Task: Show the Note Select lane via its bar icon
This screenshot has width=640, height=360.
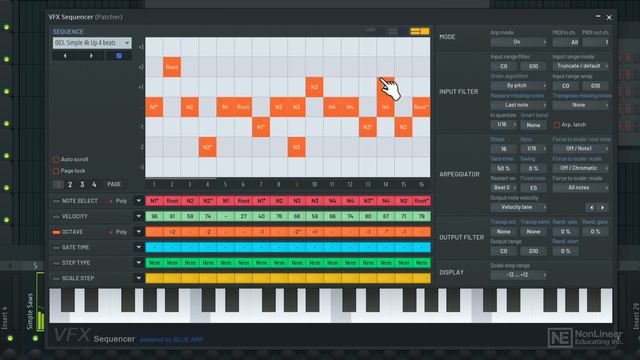Action: 56,201
